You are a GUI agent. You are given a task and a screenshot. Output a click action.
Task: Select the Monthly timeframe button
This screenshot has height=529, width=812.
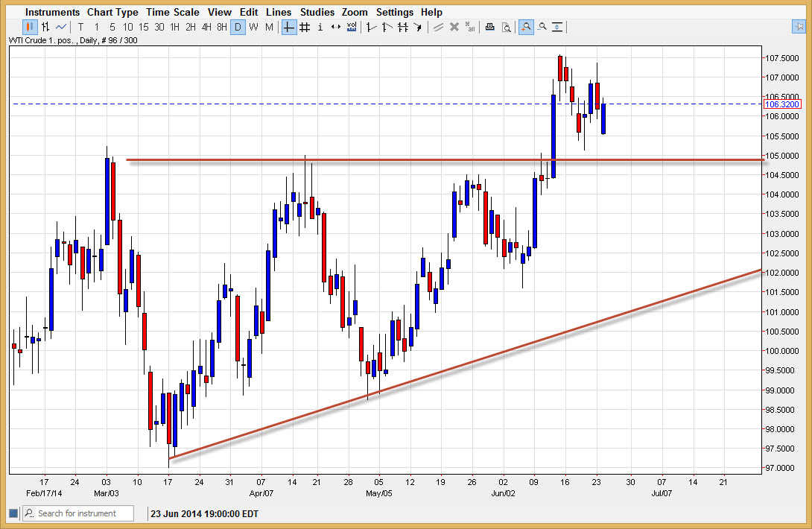pyautogui.click(x=270, y=27)
